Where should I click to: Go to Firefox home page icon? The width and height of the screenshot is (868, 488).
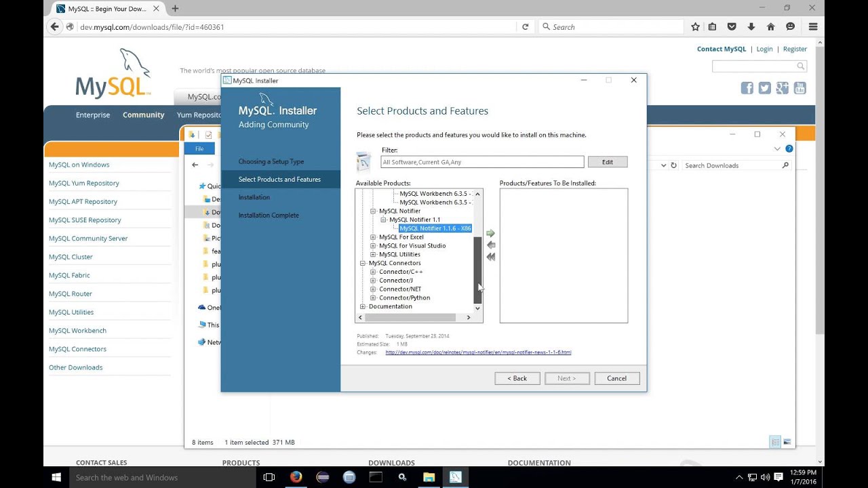point(771,27)
